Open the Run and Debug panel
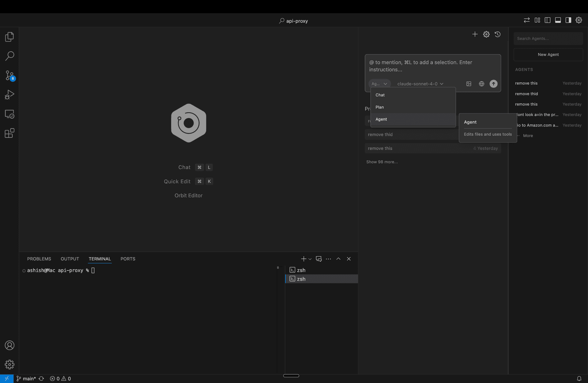 click(x=9, y=94)
